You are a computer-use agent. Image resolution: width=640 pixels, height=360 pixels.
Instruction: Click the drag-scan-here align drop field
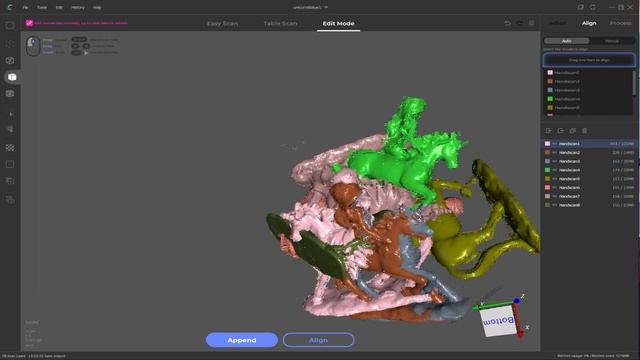tap(589, 60)
